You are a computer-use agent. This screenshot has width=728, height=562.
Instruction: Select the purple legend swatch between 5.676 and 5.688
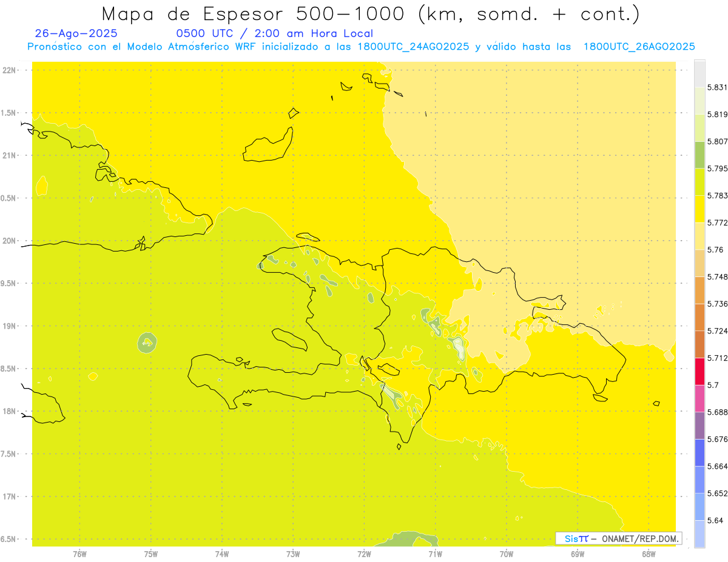[x=699, y=426]
